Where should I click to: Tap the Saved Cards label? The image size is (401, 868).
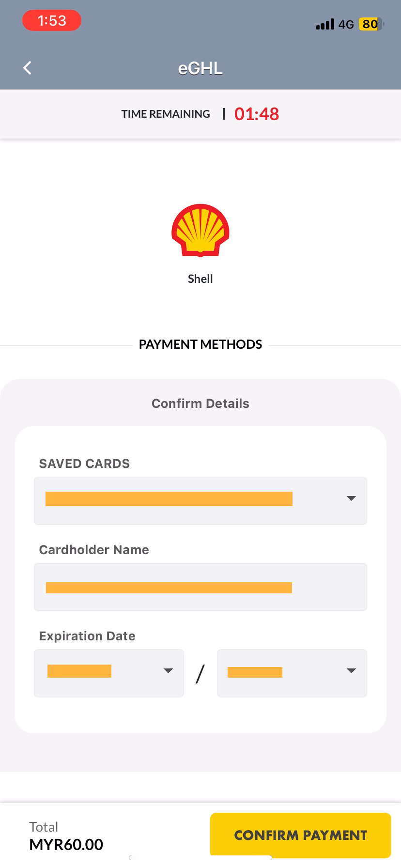click(x=84, y=464)
